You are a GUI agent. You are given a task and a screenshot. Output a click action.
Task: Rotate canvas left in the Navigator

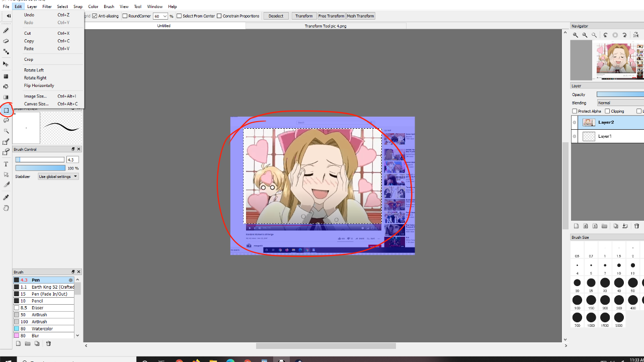point(606,35)
